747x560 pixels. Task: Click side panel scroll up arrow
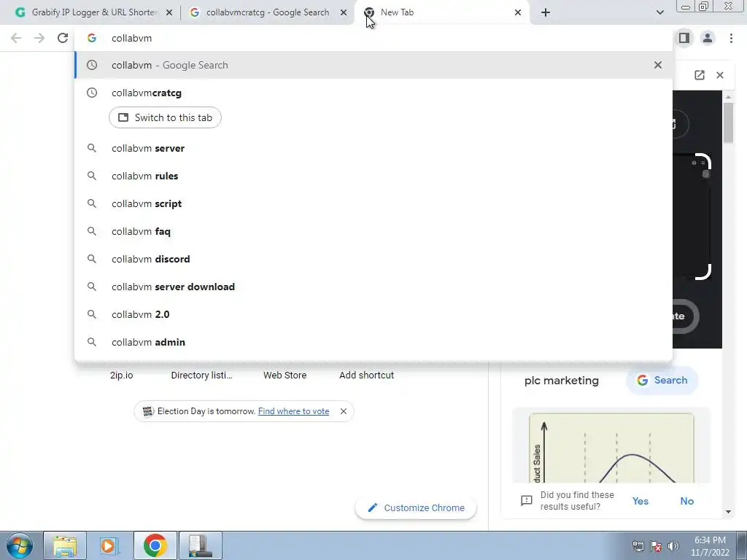point(728,97)
